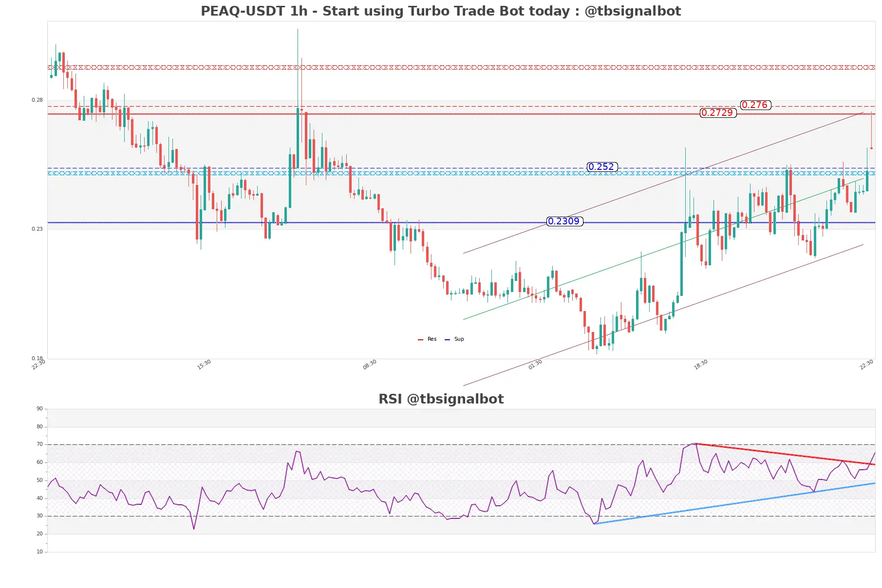The image size is (882, 588).
Task: Click the 0.252 support price label
Action: coord(602,167)
